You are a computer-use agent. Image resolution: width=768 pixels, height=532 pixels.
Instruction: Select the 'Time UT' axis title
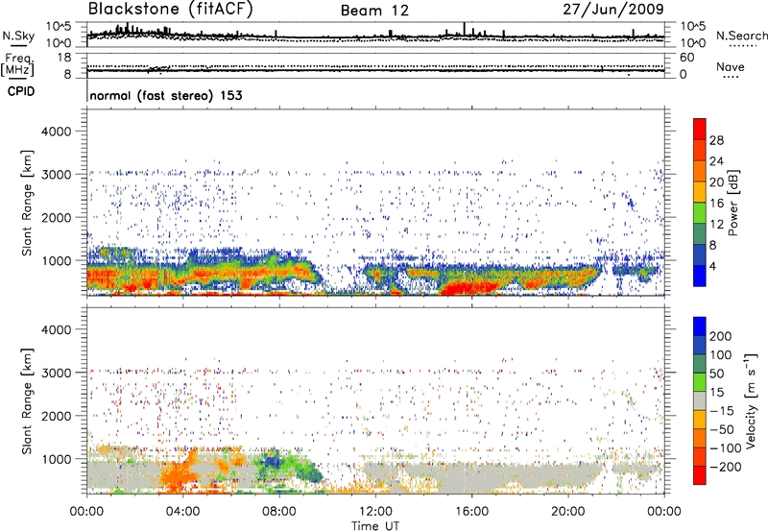[375, 526]
